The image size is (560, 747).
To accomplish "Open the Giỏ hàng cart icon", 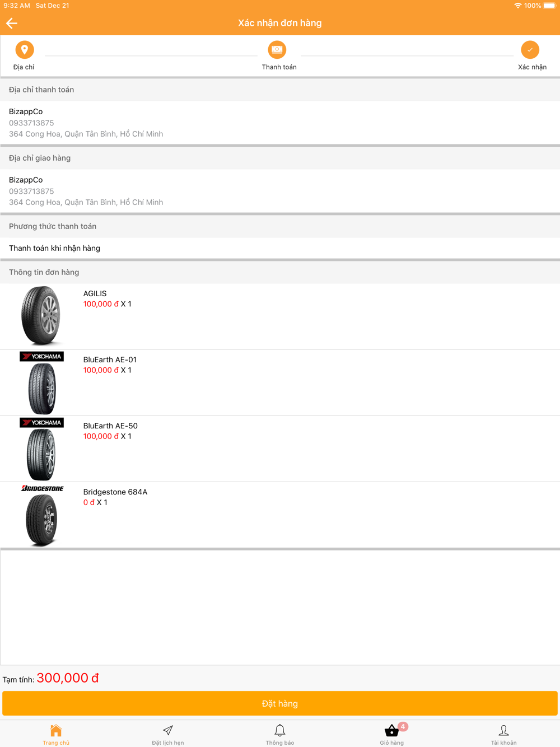I will 391,731.
